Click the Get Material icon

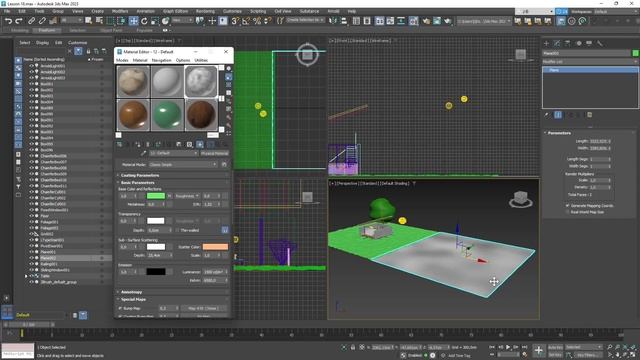tap(120, 144)
